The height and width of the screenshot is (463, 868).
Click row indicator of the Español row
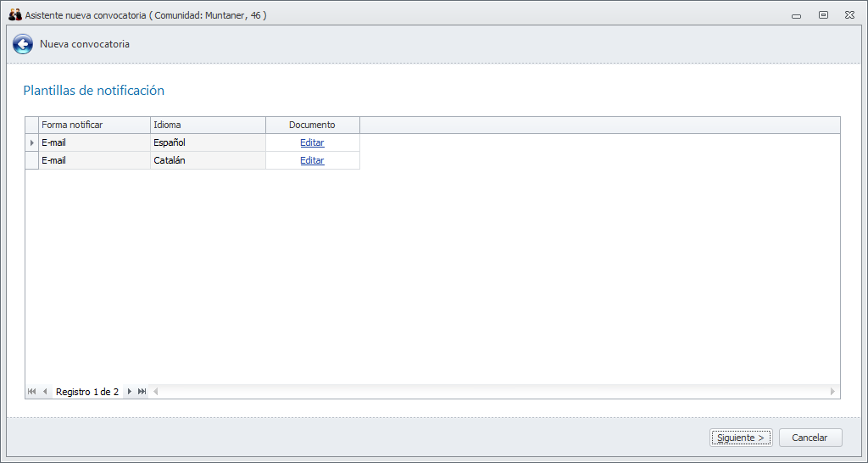tap(31, 143)
